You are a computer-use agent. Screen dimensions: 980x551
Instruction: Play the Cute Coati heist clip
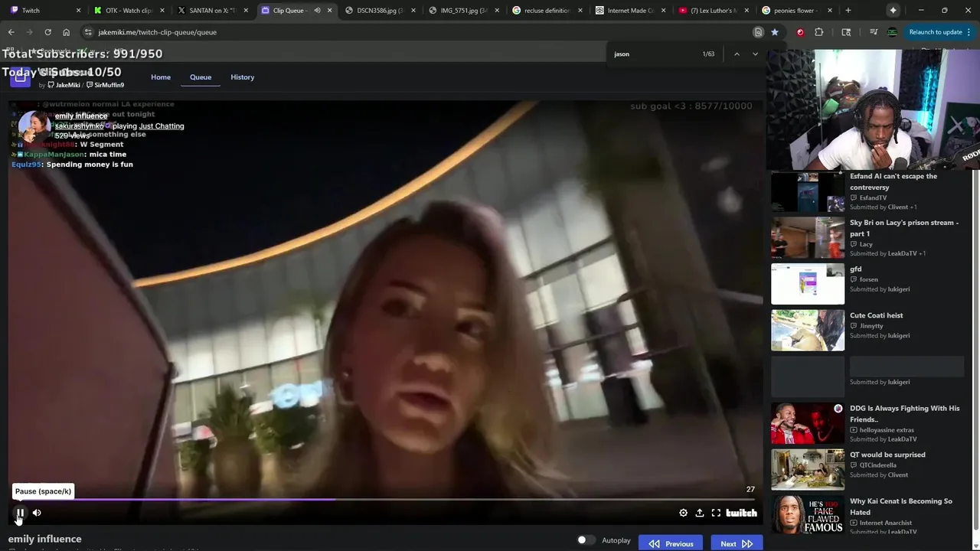coord(808,331)
